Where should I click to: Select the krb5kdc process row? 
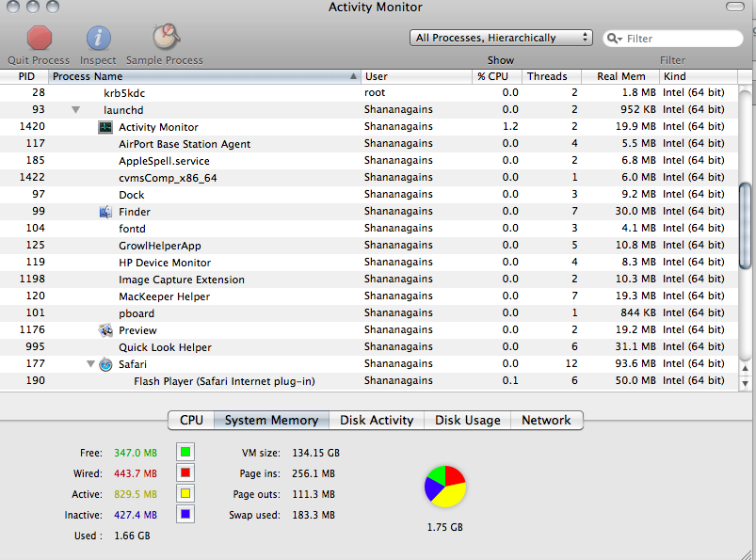(x=369, y=92)
